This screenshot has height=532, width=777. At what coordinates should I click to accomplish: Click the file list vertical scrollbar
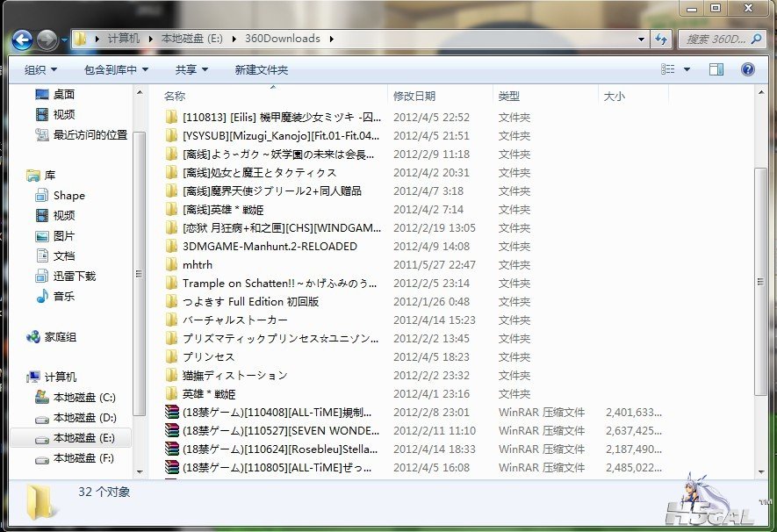click(x=762, y=263)
